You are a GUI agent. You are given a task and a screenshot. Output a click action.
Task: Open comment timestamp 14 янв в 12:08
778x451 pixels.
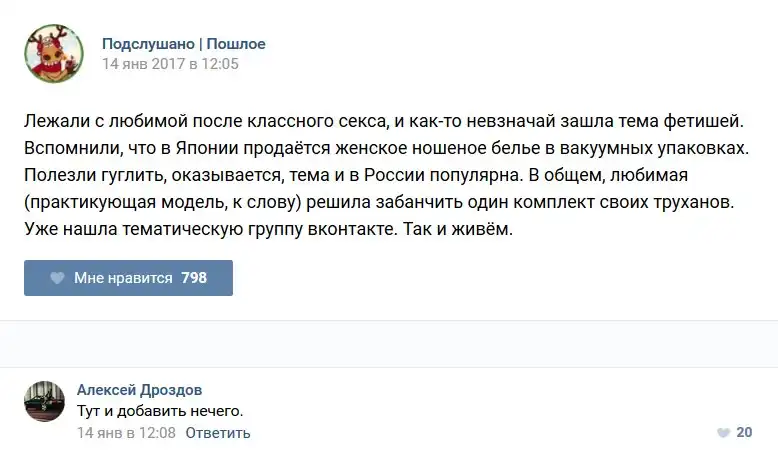tap(126, 433)
